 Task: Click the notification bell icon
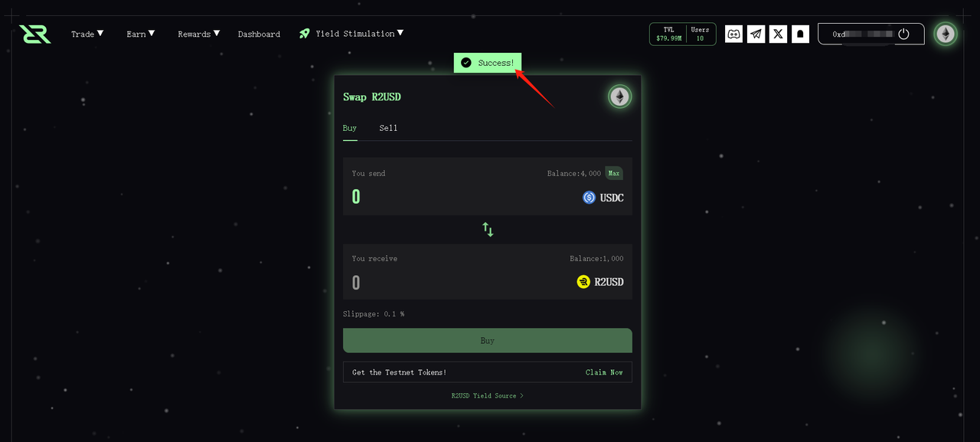coord(800,34)
